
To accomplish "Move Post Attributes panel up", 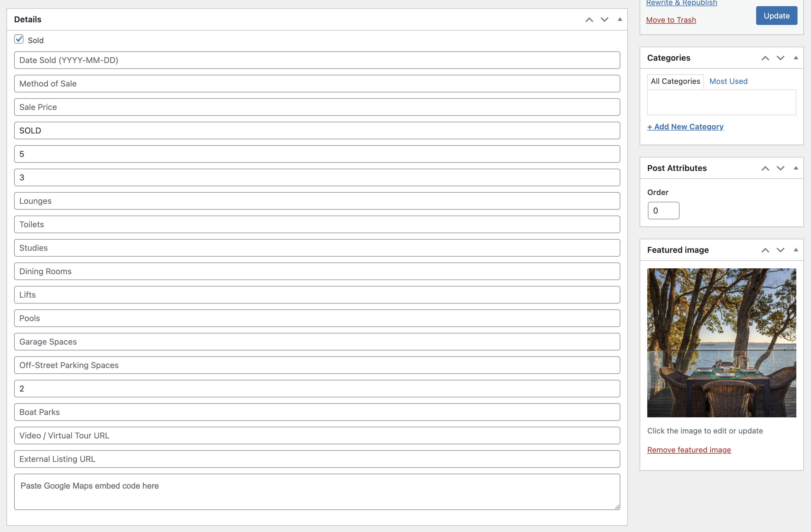I will click(765, 169).
